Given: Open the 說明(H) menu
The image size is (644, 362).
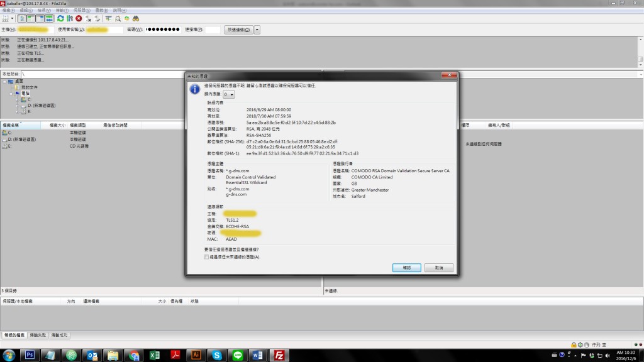Looking at the screenshot, I should [119, 10].
